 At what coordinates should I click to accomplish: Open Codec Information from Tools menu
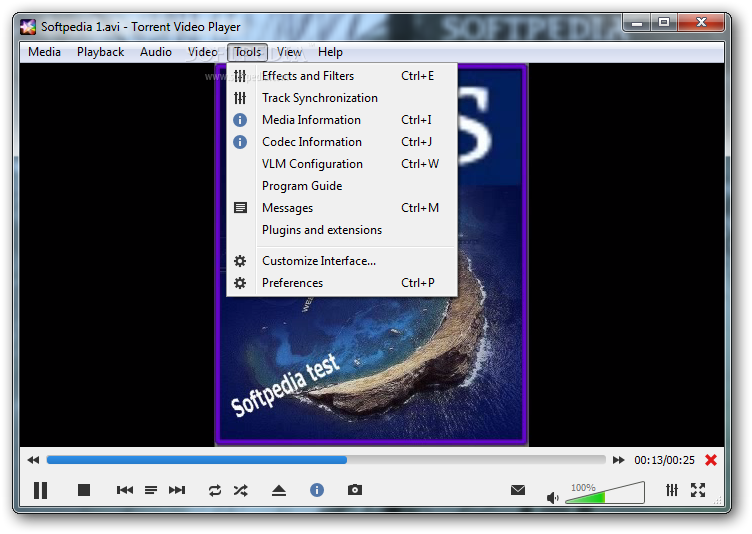tap(341, 142)
